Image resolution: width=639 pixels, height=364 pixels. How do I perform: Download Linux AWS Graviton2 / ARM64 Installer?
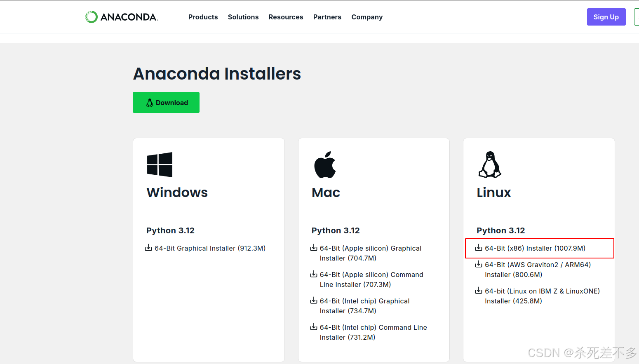[x=533, y=270]
